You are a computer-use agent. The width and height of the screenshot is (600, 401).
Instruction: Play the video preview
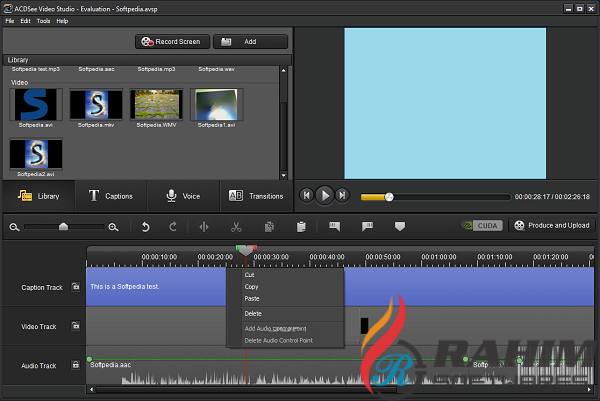pos(324,196)
